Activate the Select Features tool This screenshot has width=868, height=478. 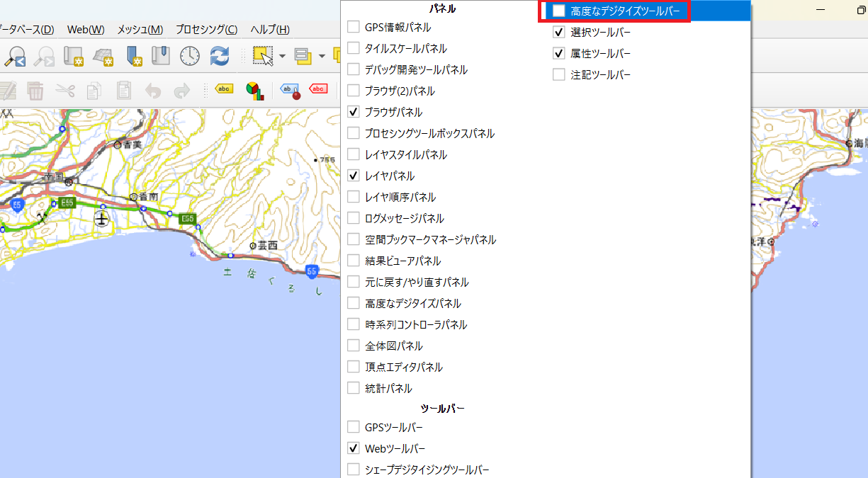[x=263, y=55]
